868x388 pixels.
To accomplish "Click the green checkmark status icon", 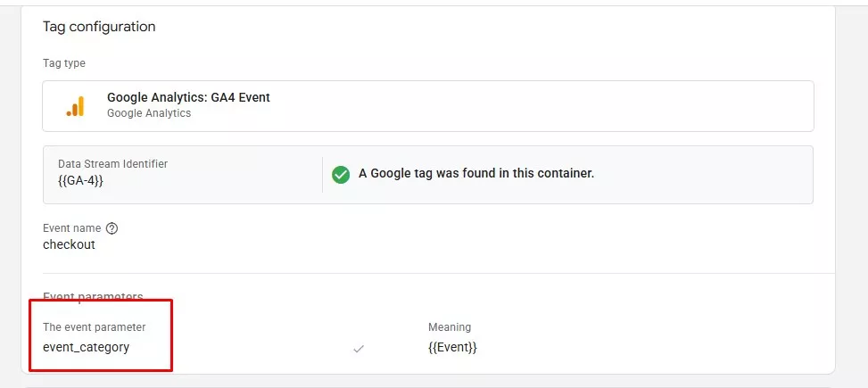I will coord(341,174).
